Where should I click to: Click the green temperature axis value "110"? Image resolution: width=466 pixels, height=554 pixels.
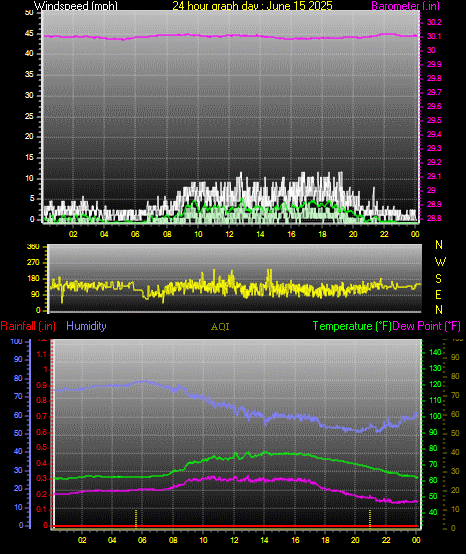[435, 400]
